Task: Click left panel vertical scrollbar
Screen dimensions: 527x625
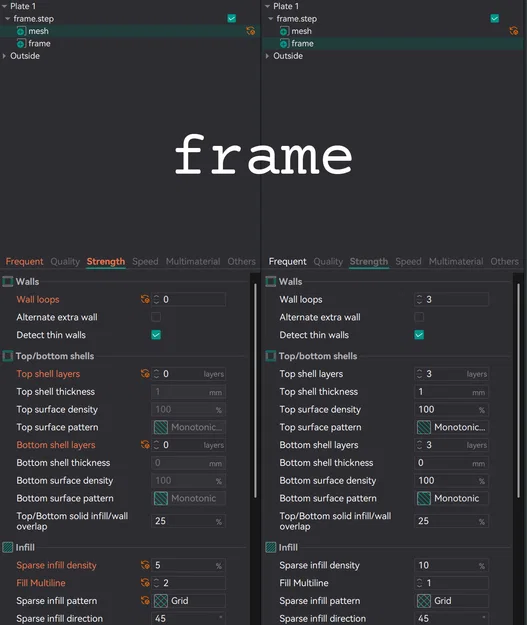Action: coord(255,390)
